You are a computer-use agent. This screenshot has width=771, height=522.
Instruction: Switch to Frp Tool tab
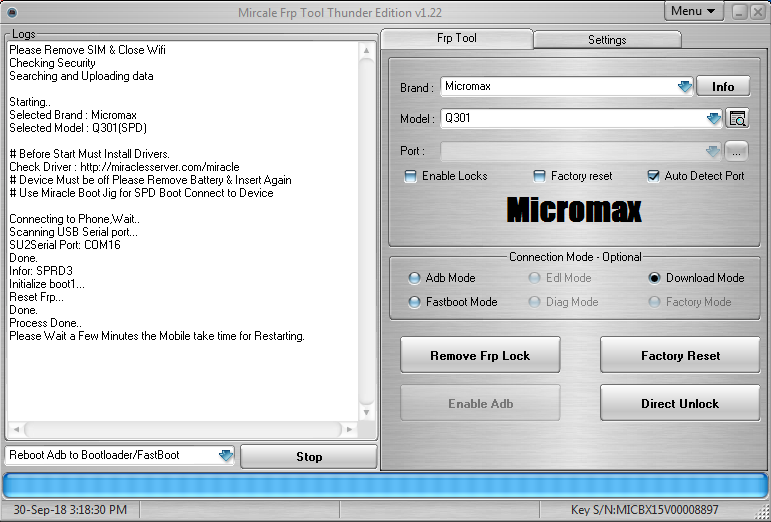tap(457, 38)
